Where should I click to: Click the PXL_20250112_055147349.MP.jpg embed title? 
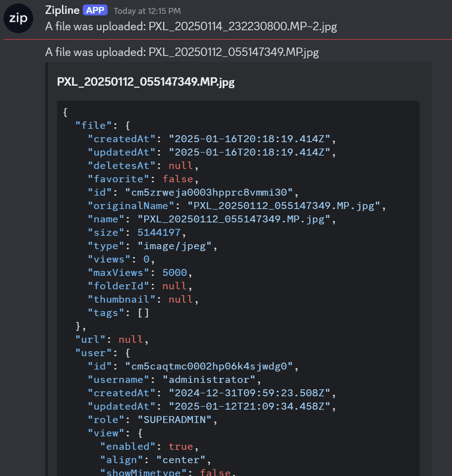coord(145,82)
